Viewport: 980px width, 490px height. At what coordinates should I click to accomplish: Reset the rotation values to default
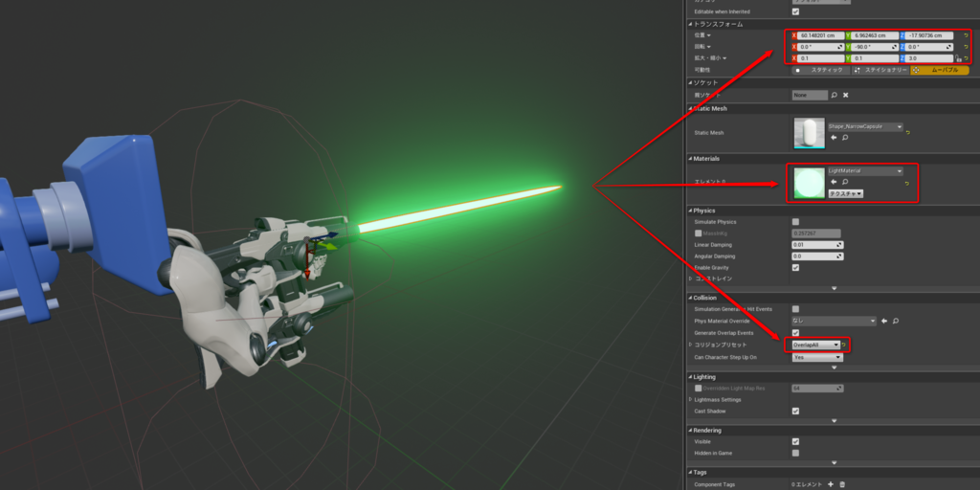tap(966, 47)
